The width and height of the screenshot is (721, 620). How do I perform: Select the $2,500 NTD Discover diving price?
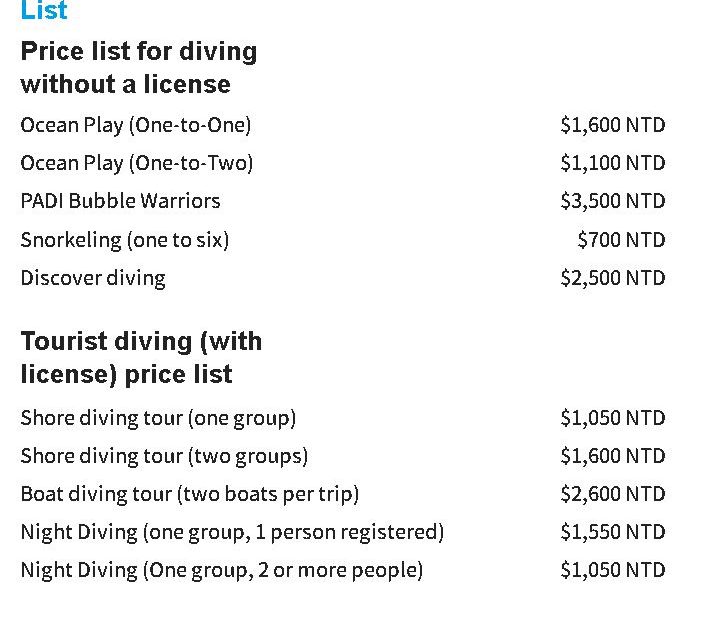coord(612,278)
